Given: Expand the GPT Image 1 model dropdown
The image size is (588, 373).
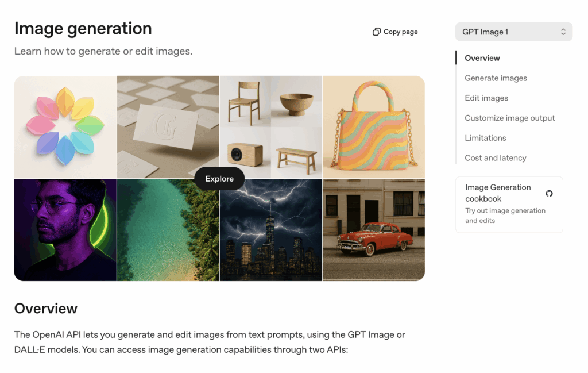Looking at the screenshot, I should pos(513,32).
